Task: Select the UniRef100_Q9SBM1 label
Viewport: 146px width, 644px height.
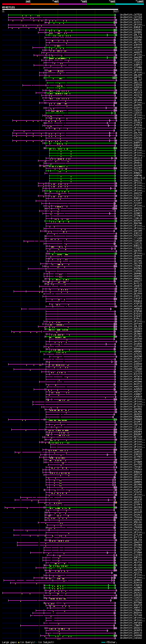Action: pos(131,32)
